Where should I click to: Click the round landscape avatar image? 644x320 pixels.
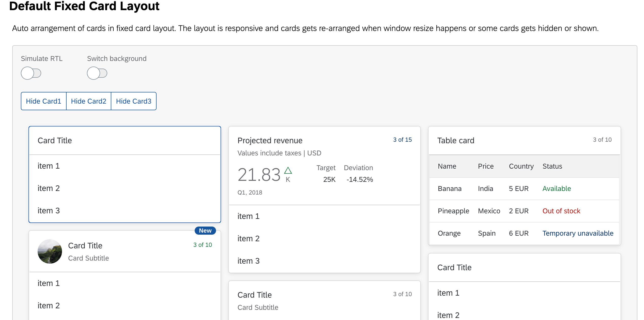point(50,251)
